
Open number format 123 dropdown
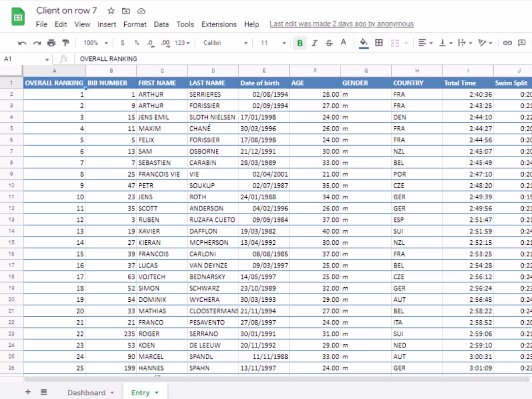pos(182,43)
